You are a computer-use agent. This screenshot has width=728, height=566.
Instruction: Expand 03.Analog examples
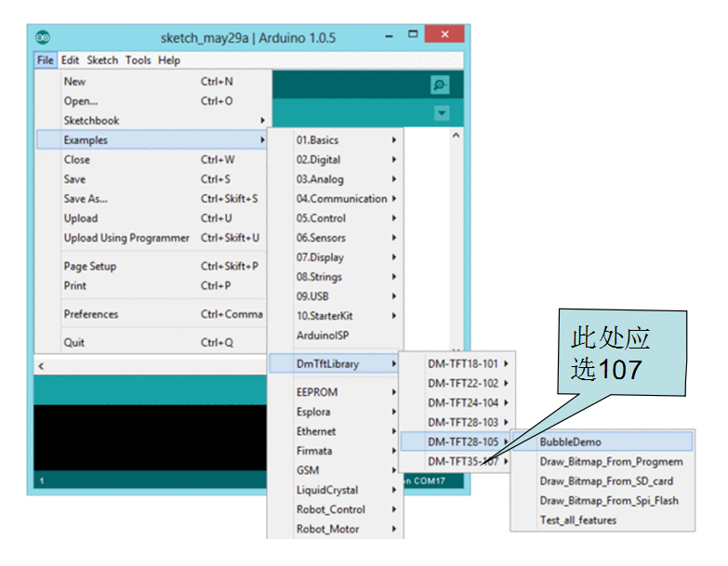pos(336,179)
